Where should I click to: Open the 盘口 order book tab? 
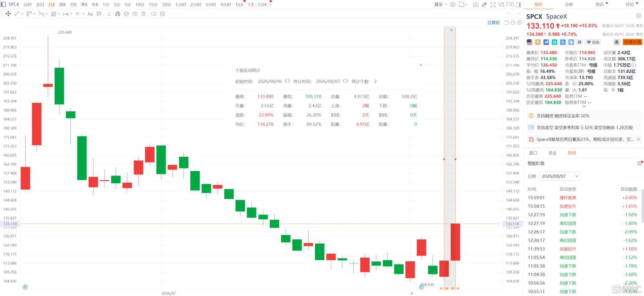[533, 153]
